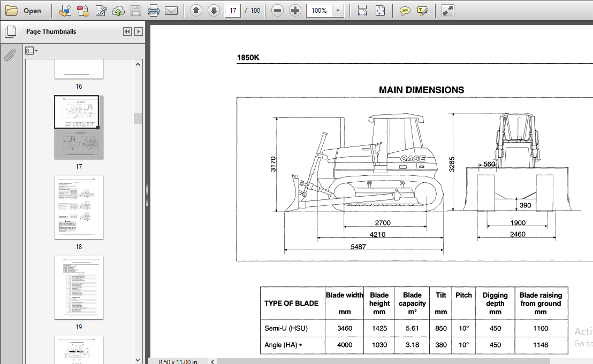Image resolution: width=593 pixels, height=364 pixels.
Task: Click the page size 8.50 x 11.00 in label
Action: 178,361
